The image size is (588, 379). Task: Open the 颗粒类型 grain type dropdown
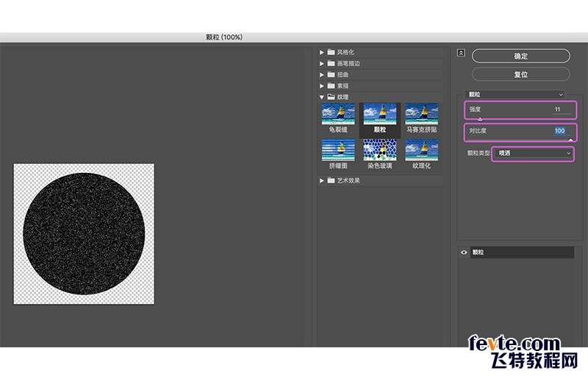(x=533, y=153)
